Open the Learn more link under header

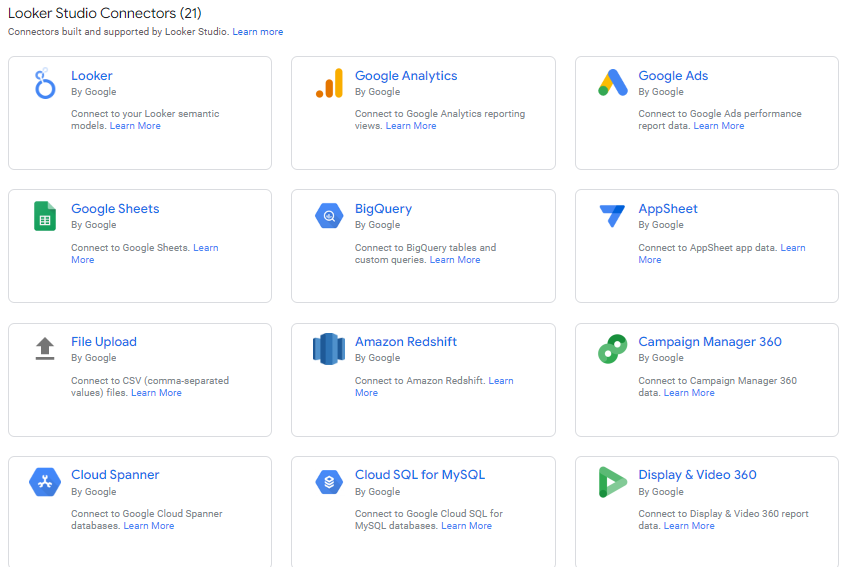click(x=258, y=32)
